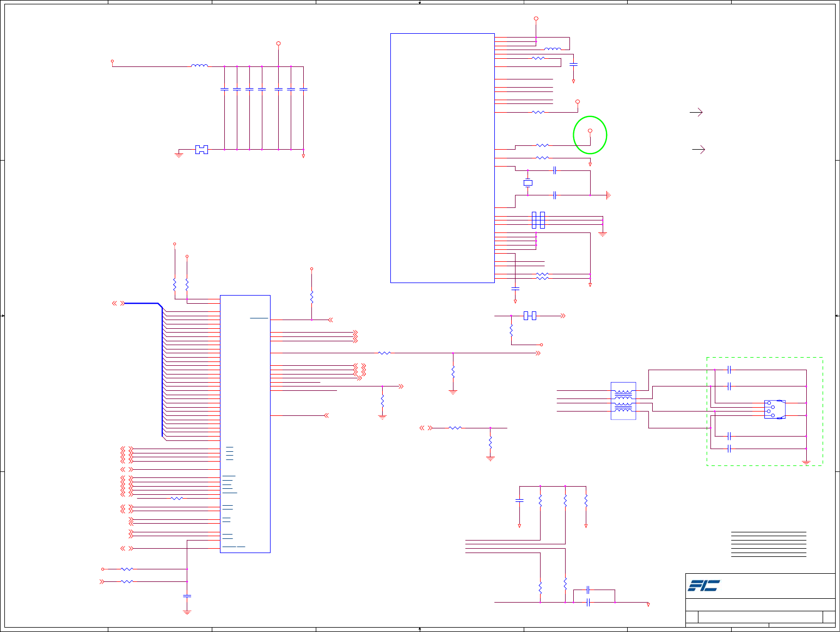This screenshot has width=840, height=632.
Task: Click the wide empty title field below the logo
Action: click(x=761, y=605)
